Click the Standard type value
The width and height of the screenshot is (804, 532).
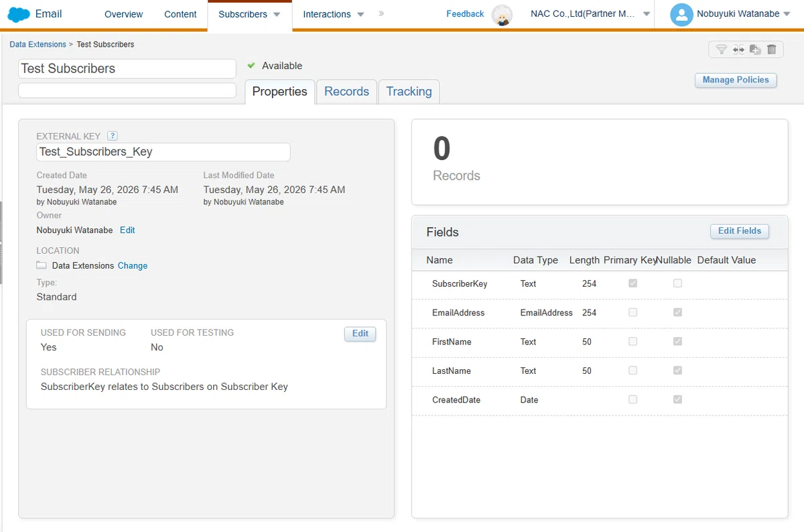click(x=56, y=297)
